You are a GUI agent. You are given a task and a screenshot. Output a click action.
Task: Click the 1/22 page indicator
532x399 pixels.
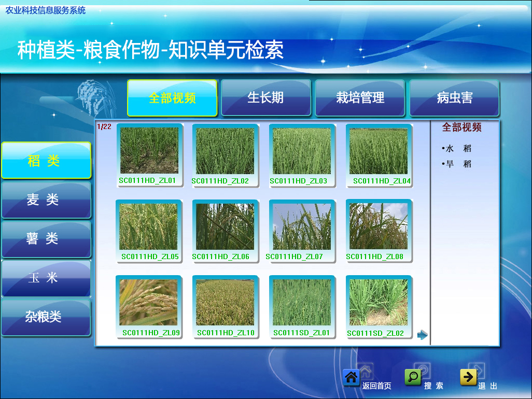(x=104, y=126)
